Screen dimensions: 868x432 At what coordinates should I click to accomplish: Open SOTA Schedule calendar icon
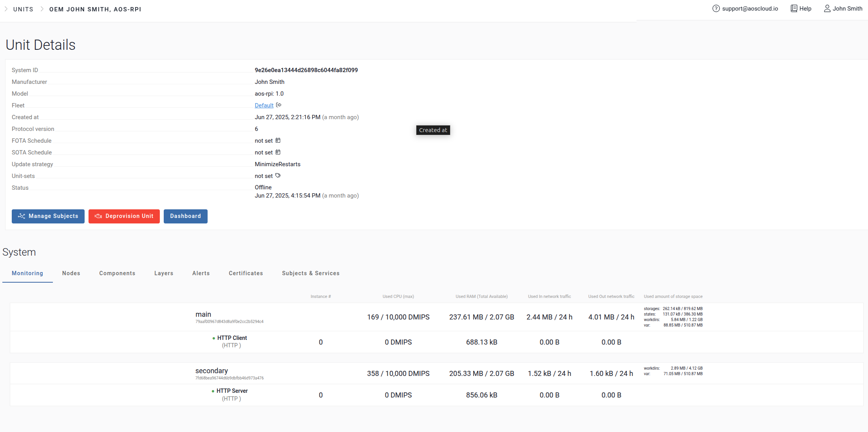(278, 152)
